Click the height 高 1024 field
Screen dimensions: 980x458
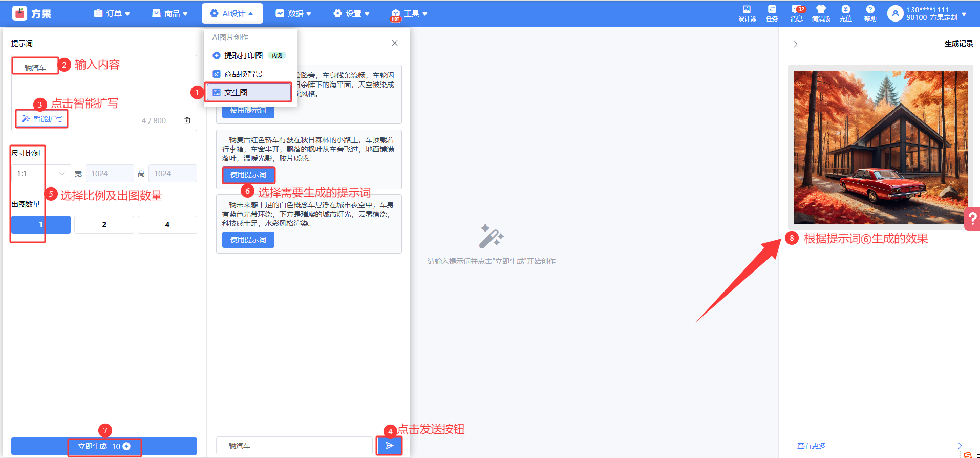click(x=173, y=174)
